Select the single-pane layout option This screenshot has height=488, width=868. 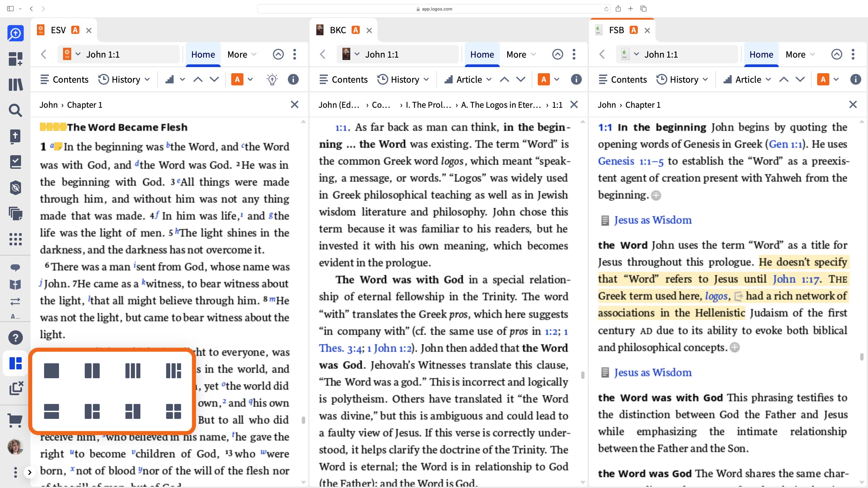tap(52, 370)
